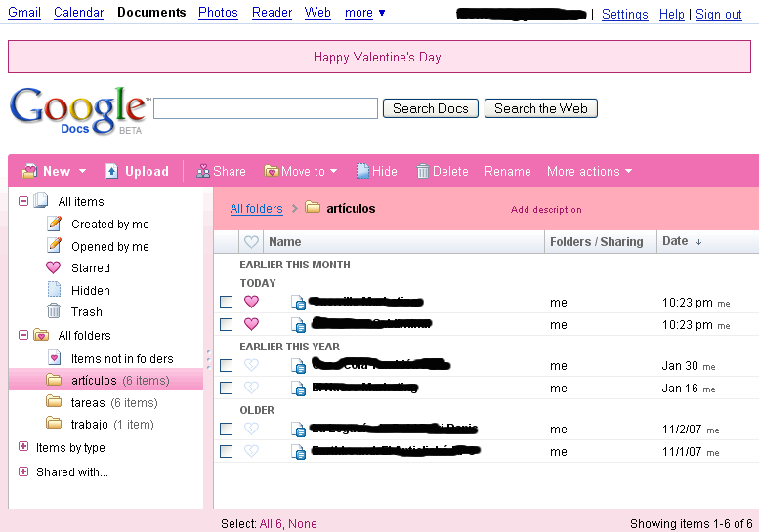Star the Jan 30 document heart
This screenshot has width=759, height=532.
(251, 365)
